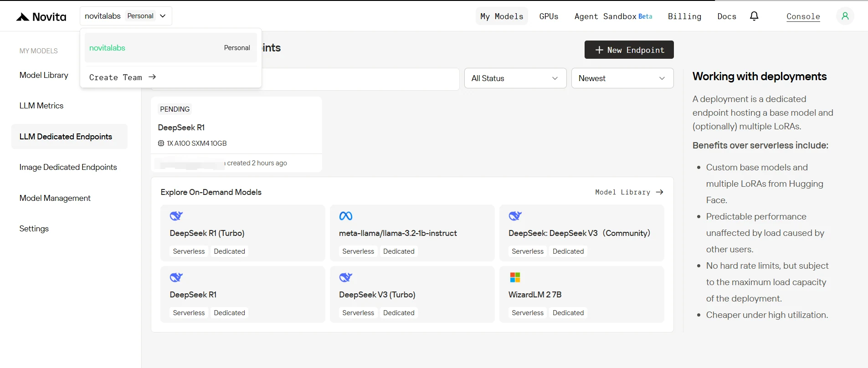Click Dedicated tag on DeepSeek V3 (Turbo)
The height and width of the screenshot is (368, 868).
coord(399,313)
